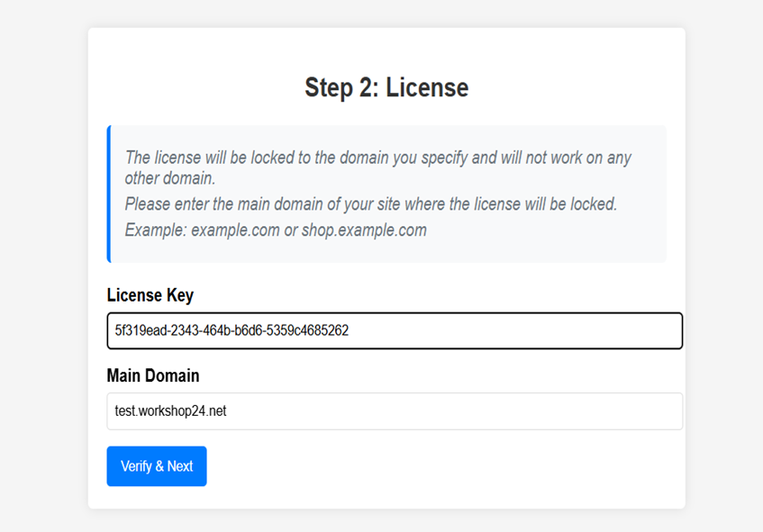Click the blue left border of the notice

coord(109,194)
